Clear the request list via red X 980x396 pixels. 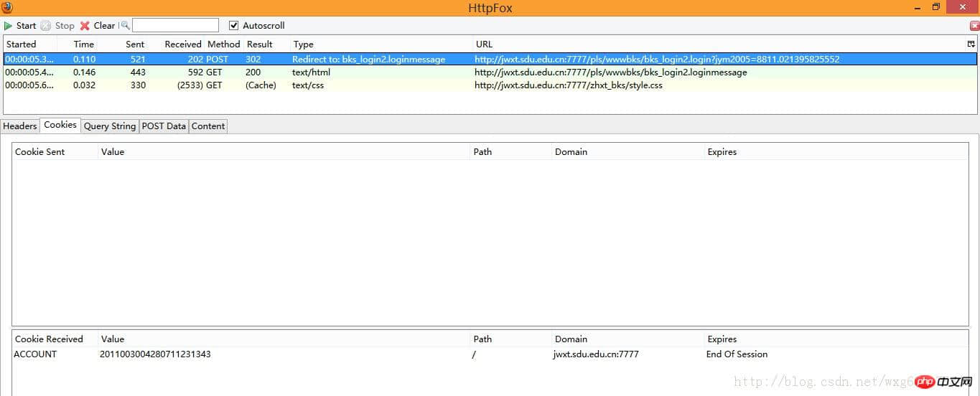pyautogui.click(x=85, y=26)
